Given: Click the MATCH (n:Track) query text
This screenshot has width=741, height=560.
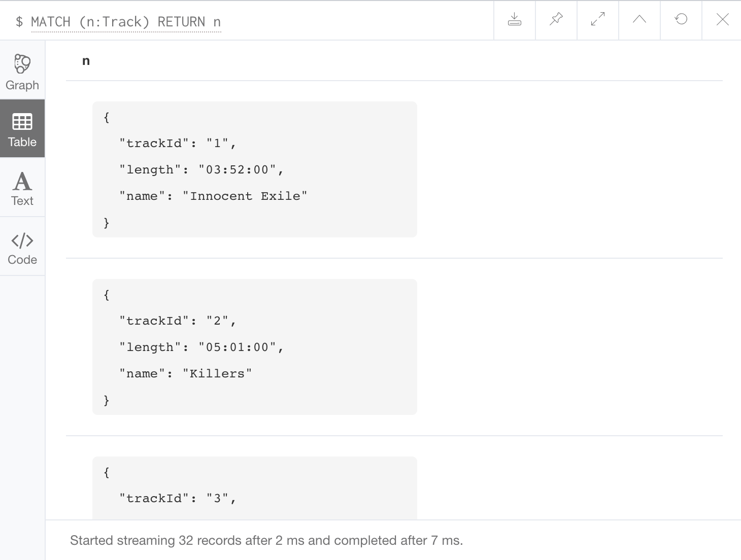Looking at the screenshot, I should point(126,22).
